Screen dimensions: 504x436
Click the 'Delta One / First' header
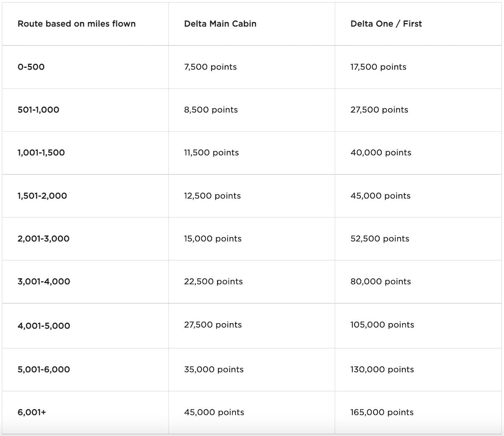coord(386,24)
